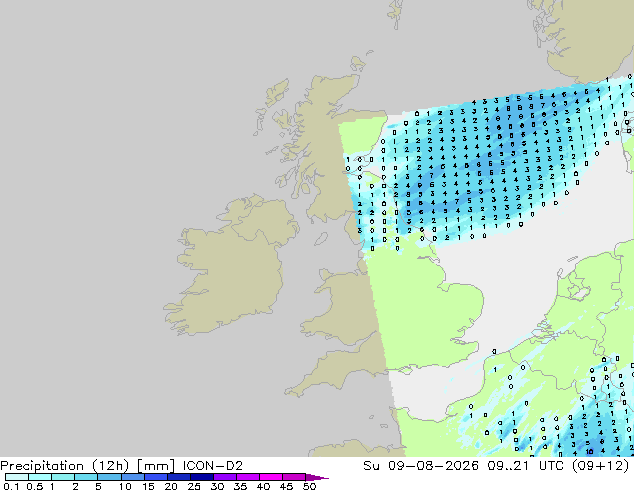Click the '[mm]' unit label
Viewport: 634px width, 490px height.
click(x=156, y=466)
